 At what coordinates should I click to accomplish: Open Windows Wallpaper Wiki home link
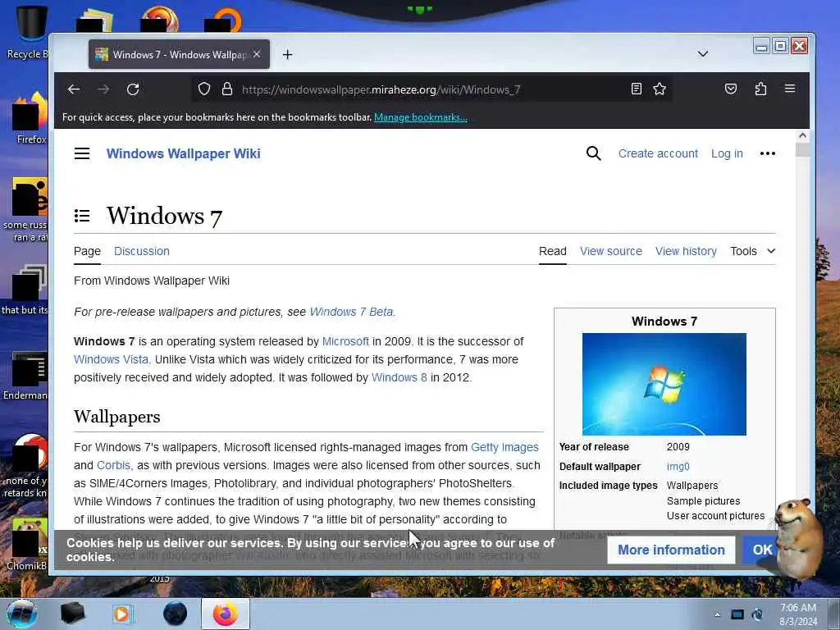click(183, 153)
